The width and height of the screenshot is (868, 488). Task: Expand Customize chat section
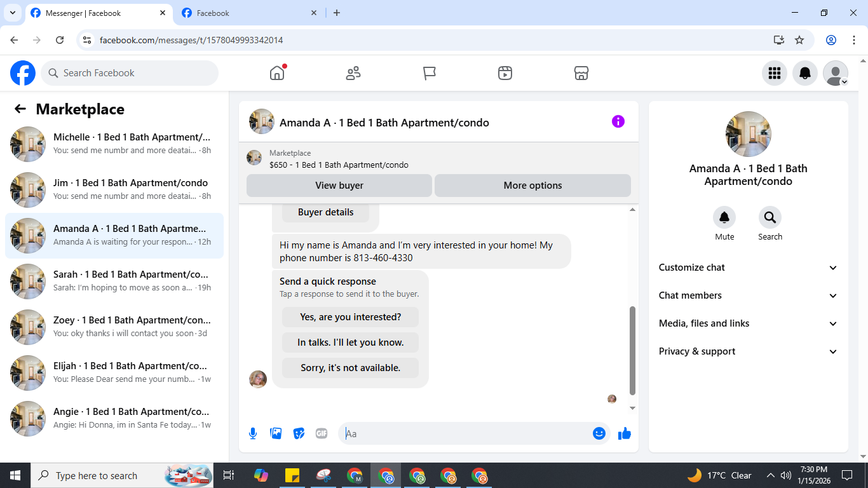pos(748,268)
